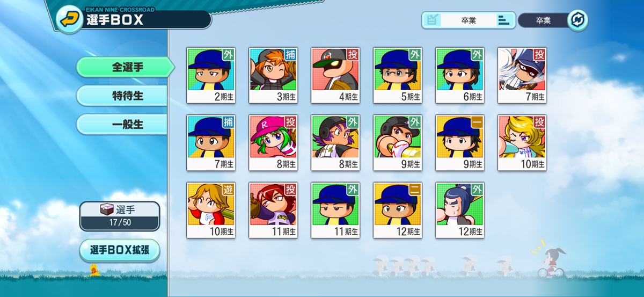The width and height of the screenshot is (644, 297).
Task: Click the 選手BOX拡張 button
Action: (120, 250)
